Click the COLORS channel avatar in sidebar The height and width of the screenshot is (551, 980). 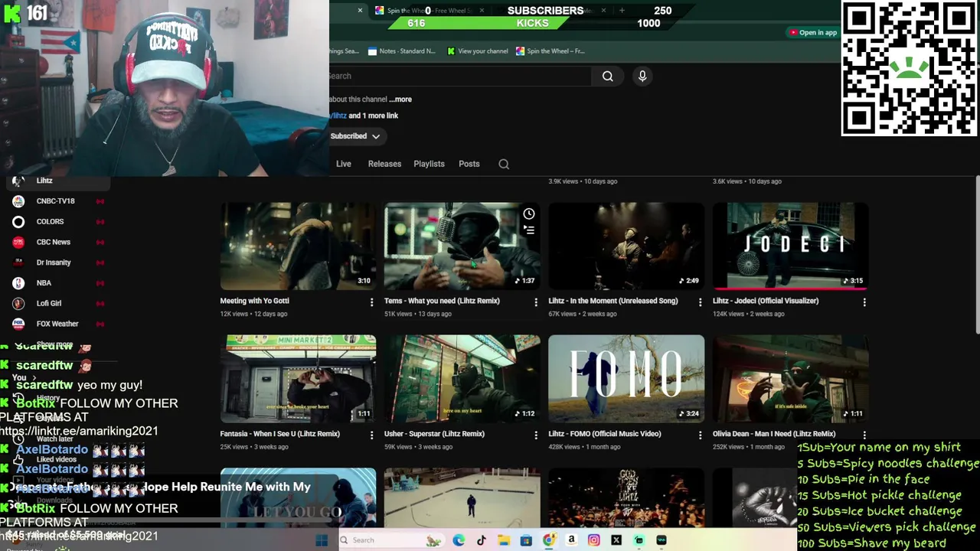coord(18,222)
